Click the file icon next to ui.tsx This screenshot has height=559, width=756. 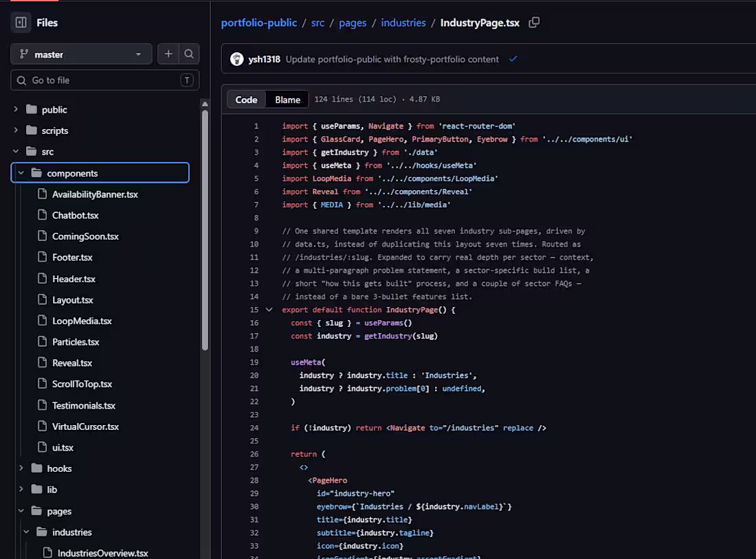43,447
